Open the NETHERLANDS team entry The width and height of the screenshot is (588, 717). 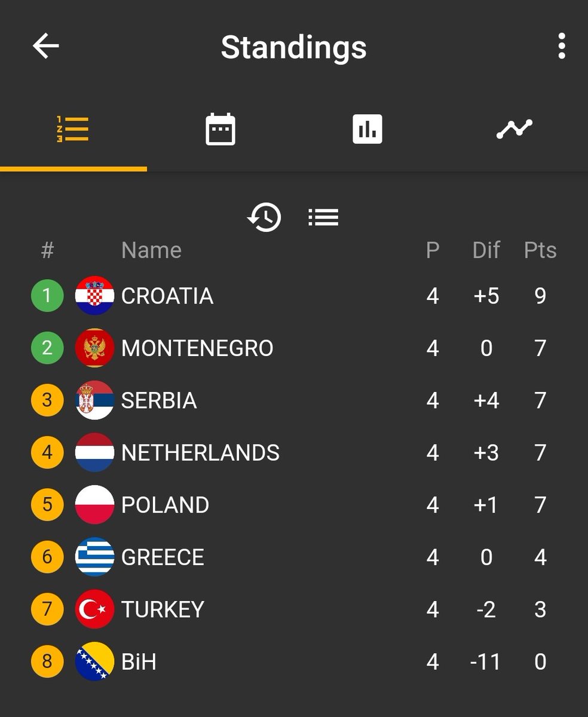click(x=294, y=452)
